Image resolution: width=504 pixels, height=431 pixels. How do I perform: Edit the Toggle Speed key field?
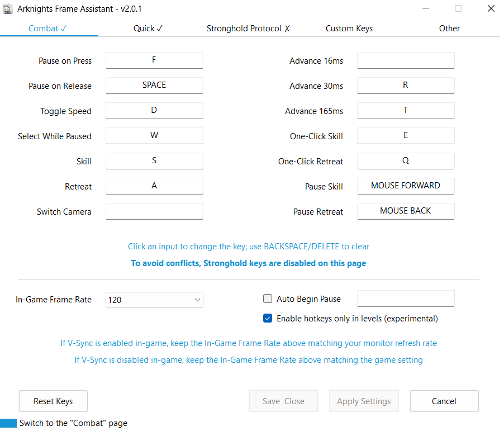click(154, 110)
